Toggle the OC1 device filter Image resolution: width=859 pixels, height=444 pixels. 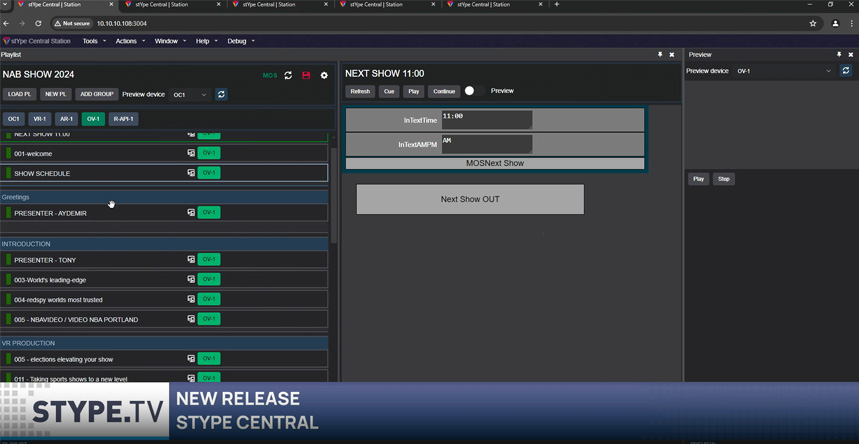pos(14,119)
